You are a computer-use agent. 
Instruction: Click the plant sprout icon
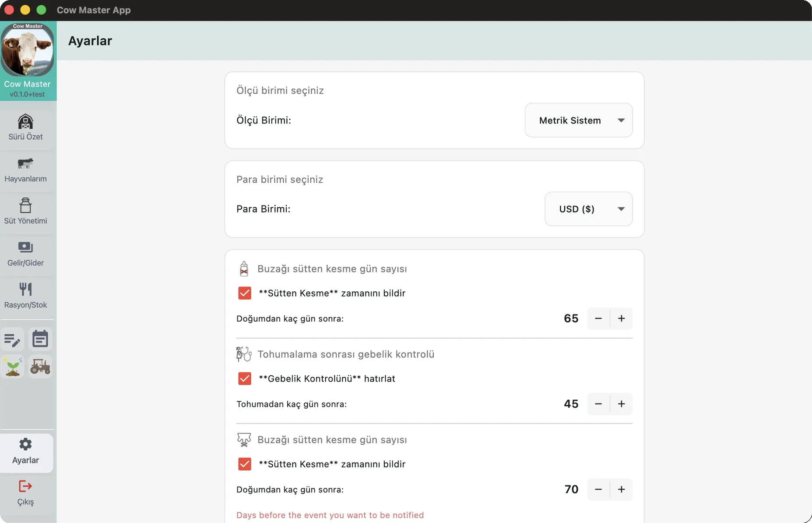click(x=12, y=367)
